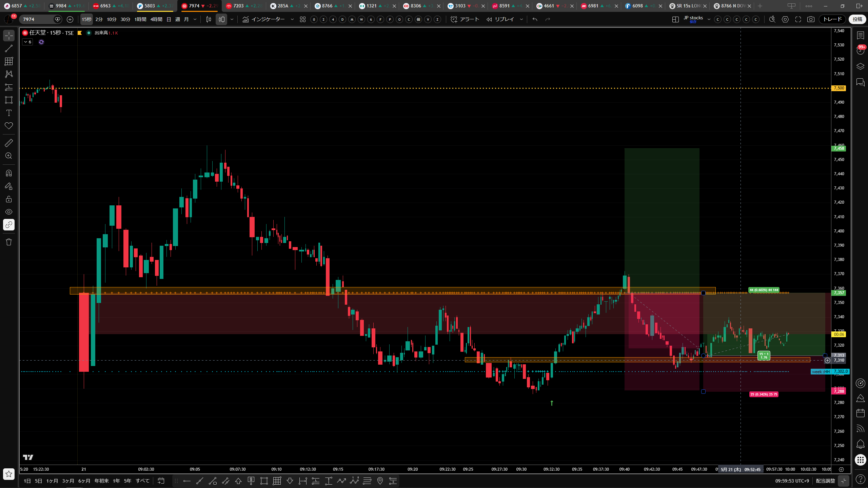The width and height of the screenshot is (868, 488).
Task: Expand the timeframe interval dropdown chevron
Action: click(x=195, y=19)
